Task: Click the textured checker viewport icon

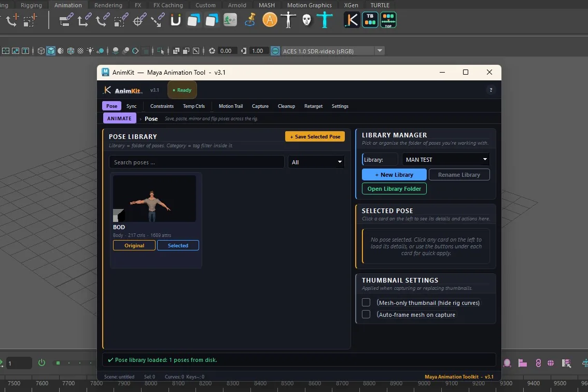Action: pyautogui.click(x=80, y=51)
